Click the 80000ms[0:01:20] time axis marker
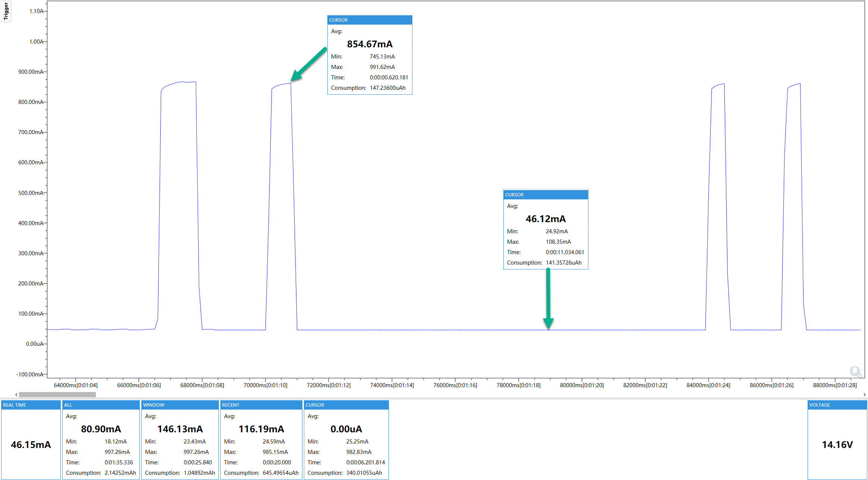 tap(582, 385)
